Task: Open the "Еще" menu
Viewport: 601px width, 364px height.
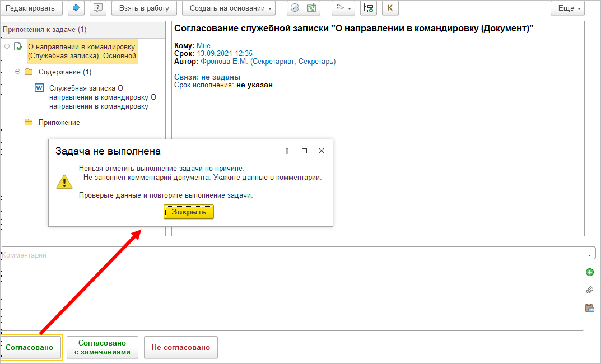Action: [567, 8]
